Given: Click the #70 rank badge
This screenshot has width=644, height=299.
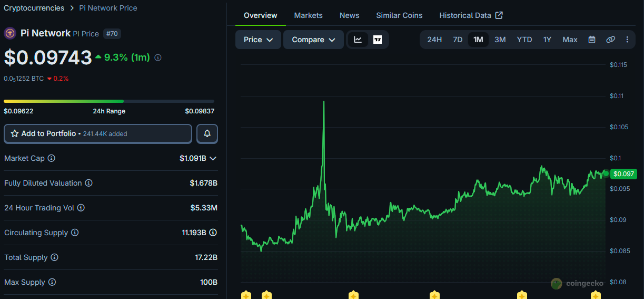Looking at the screenshot, I should [x=112, y=33].
